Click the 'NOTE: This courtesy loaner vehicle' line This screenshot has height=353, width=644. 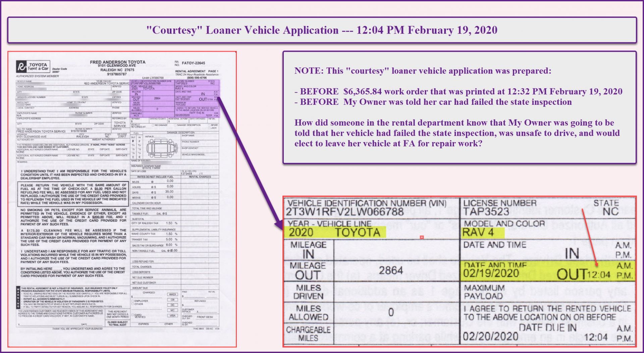coord(423,71)
